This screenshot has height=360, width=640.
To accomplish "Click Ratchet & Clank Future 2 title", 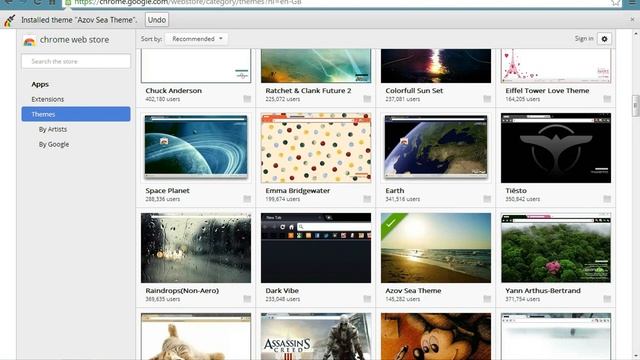I will tap(308, 91).
